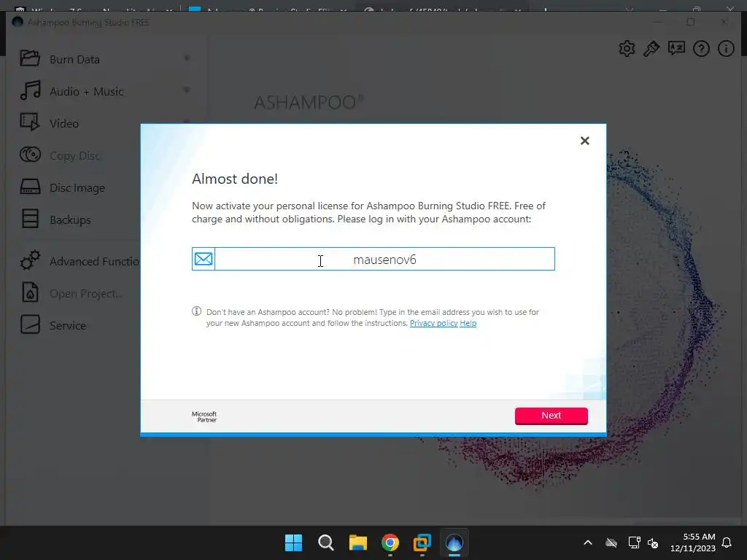
Task: Open taskbar Search
Action: coord(326,542)
